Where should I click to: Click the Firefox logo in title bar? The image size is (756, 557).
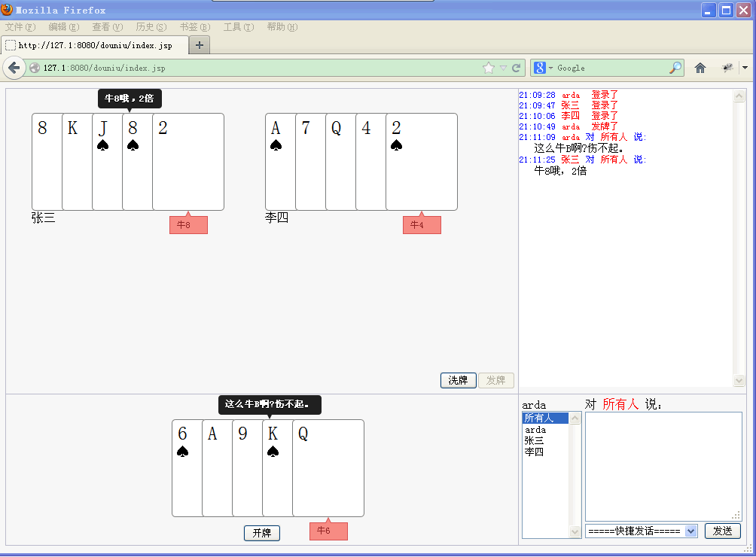[x=7, y=10]
